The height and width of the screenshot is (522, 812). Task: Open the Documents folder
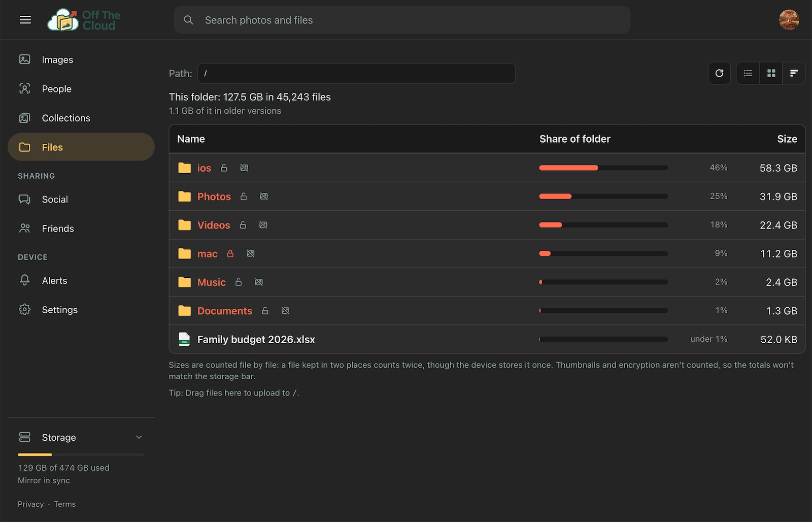225,311
